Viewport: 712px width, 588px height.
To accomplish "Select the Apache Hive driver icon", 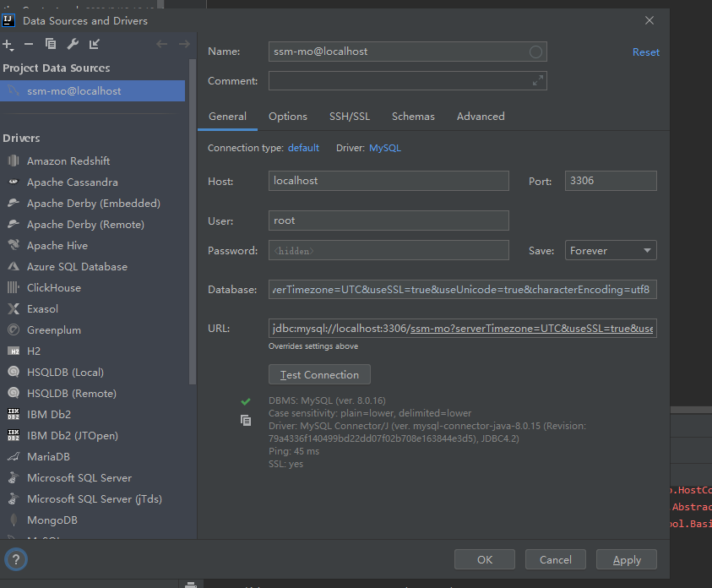I will (x=14, y=245).
